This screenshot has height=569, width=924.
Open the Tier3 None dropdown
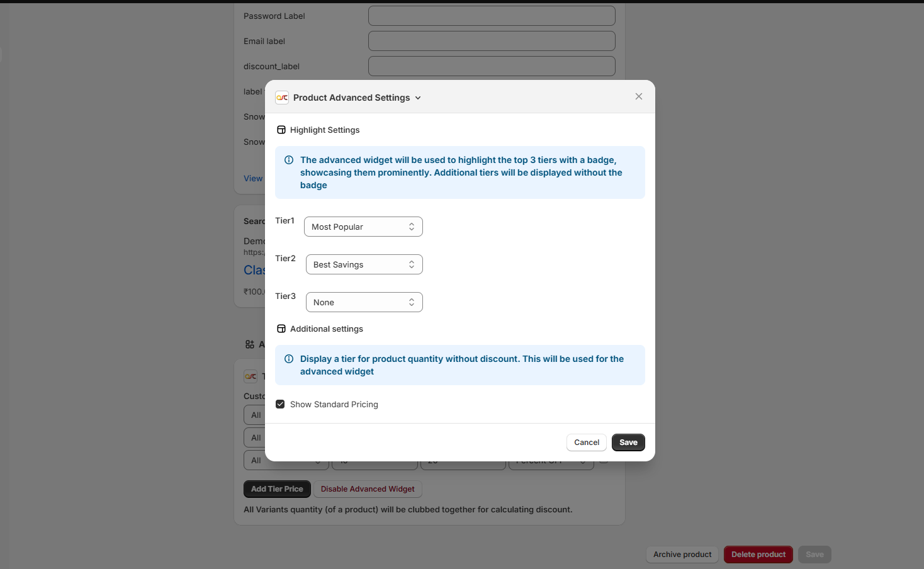364,302
